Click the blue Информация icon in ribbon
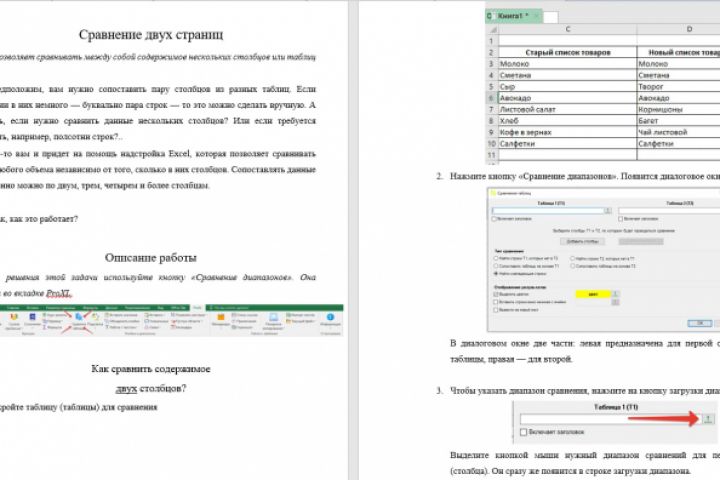Image resolution: width=720 pixels, height=480 pixels. click(331, 316)
